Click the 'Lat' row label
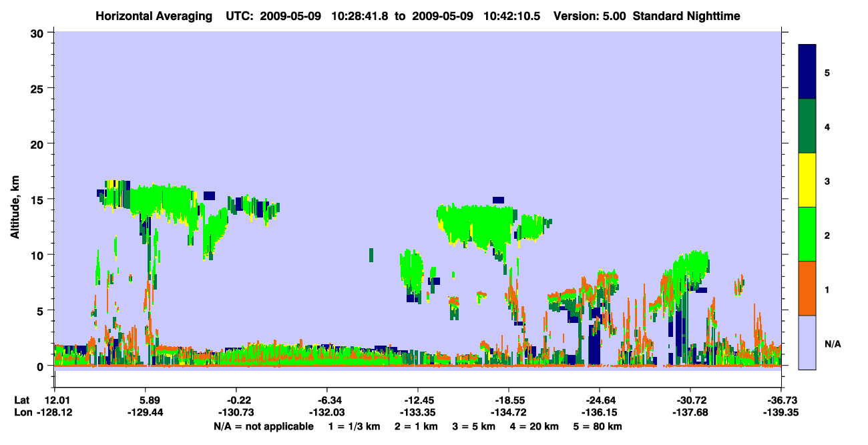Screen dimensions: 868x445 click(x=21, y=400)
